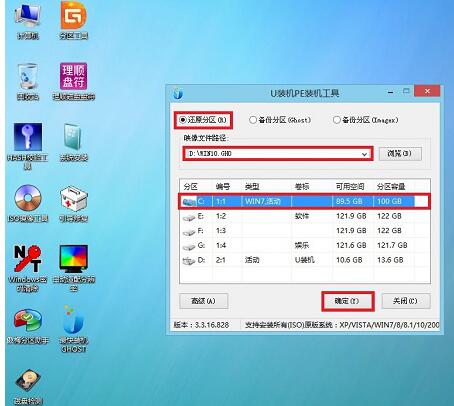Minimize the U装机PE装机工具 window

391,92
